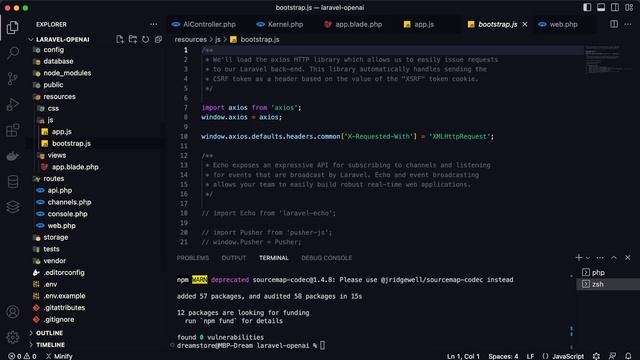Image resolution: width=640 pixels, height=360 pixels.
Task: Show the OUTPUT panel tab
Action: (x=234, y=258)
